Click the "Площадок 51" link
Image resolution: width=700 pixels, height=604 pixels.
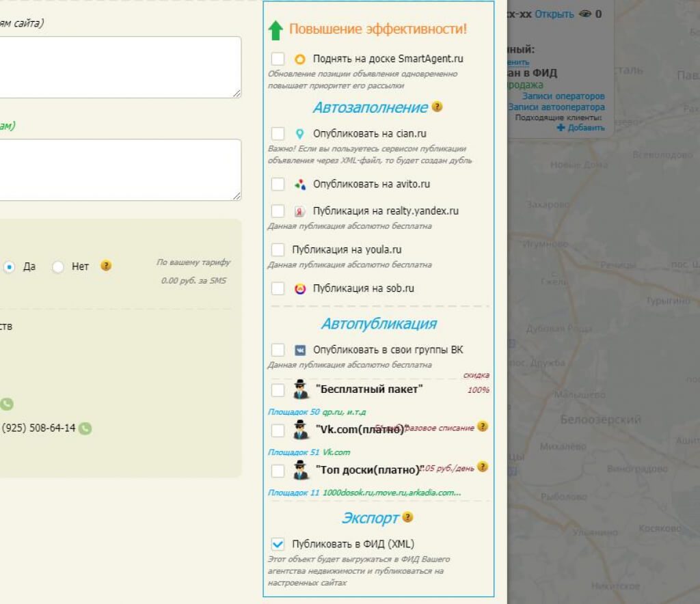[x=294, y=452]
